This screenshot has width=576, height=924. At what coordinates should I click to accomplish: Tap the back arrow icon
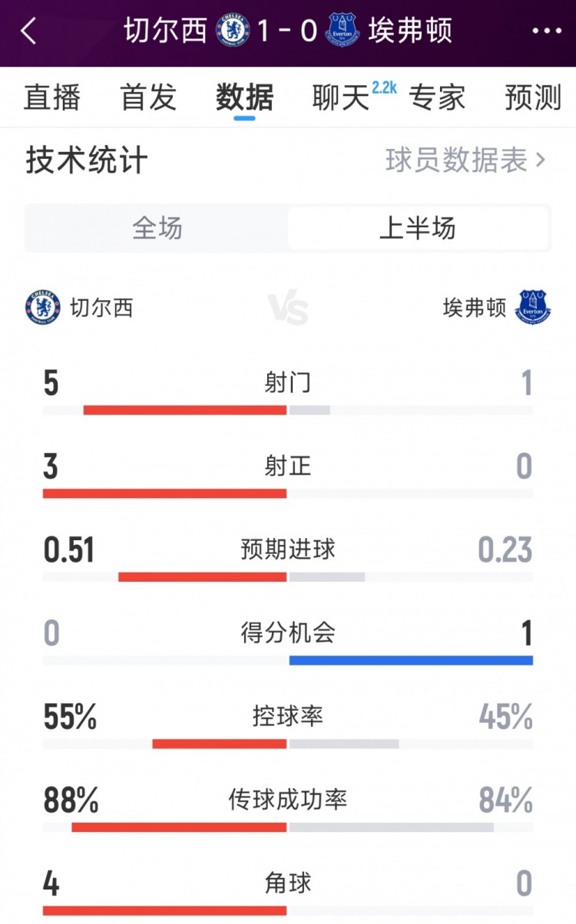point(29,31)
